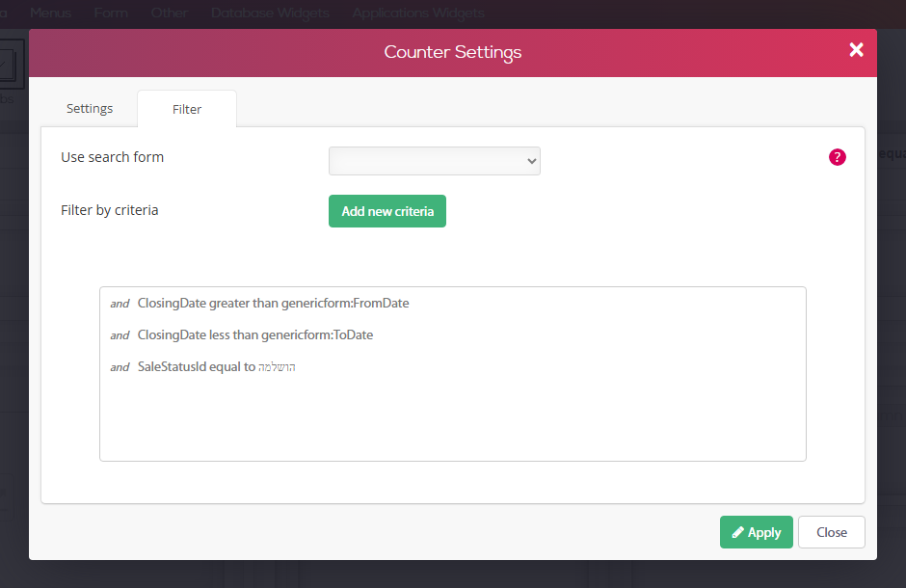Select the Filter tab
The image size is (906, 588).
(187, 109)
